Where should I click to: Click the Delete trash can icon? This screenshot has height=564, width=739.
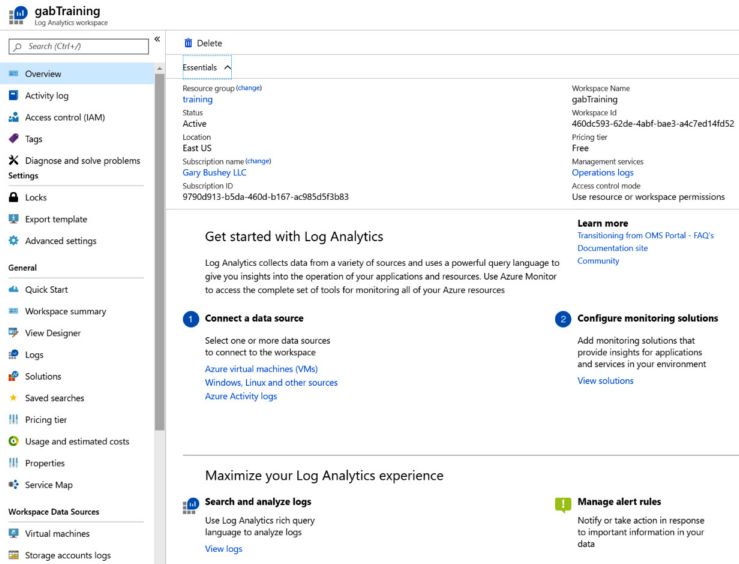click(188, 43)
